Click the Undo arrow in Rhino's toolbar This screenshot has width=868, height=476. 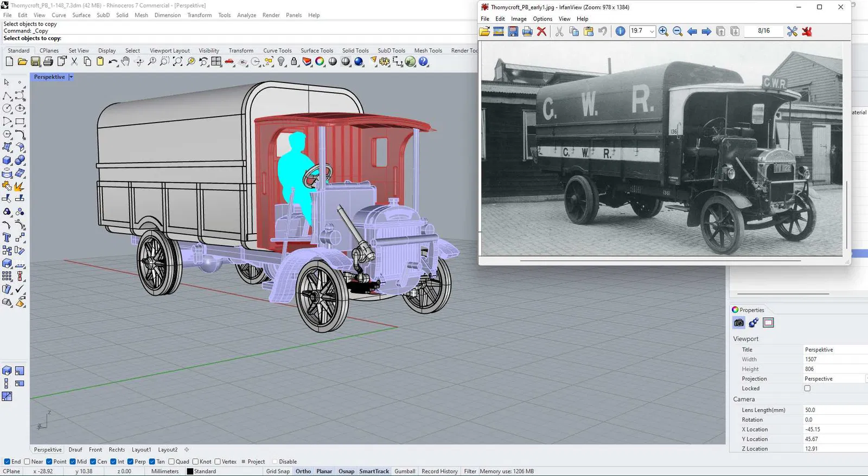(x=112, y=62)
